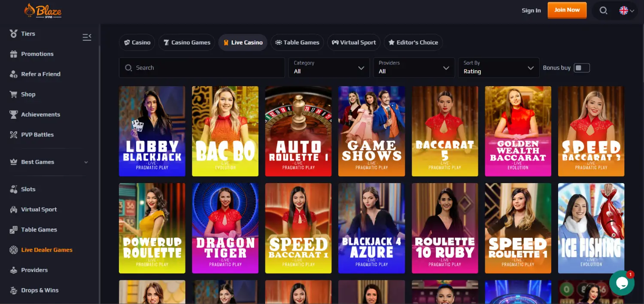This screenshot has width=644, height=304.
Task: Collapse the sidebar menu icon
Action: pyautogui.click(x=87, y=37)
